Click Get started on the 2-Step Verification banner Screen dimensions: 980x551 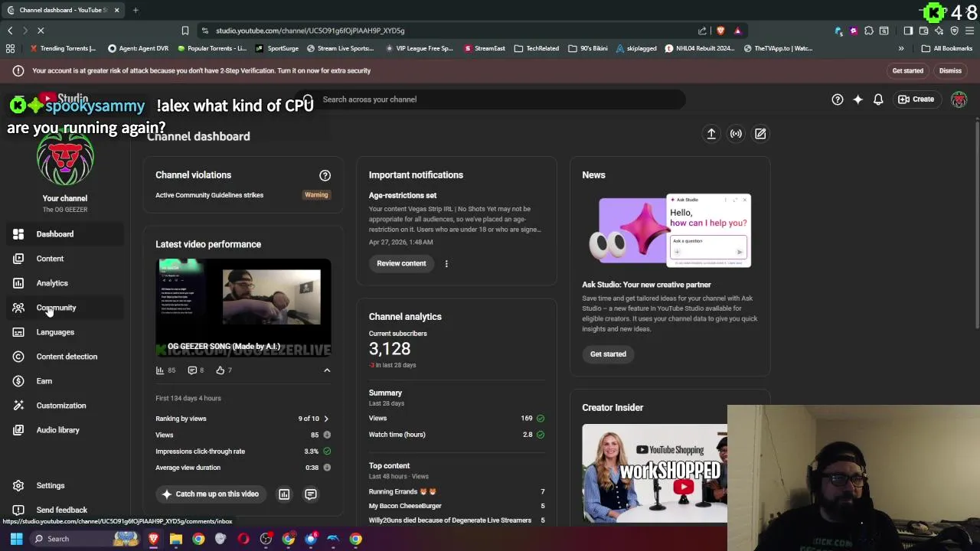point(907,70)
